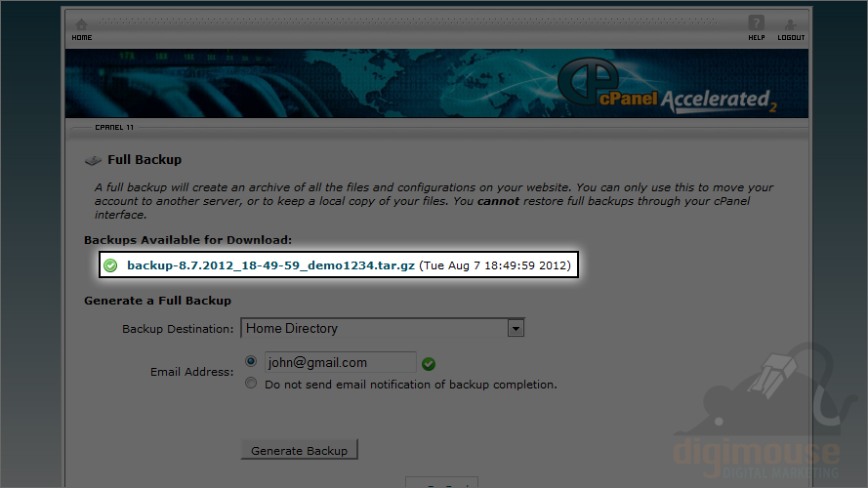Image resolution: width=868 pixels, height=488 pixels.
Task: Click the Home house icon
Action: 81,24
